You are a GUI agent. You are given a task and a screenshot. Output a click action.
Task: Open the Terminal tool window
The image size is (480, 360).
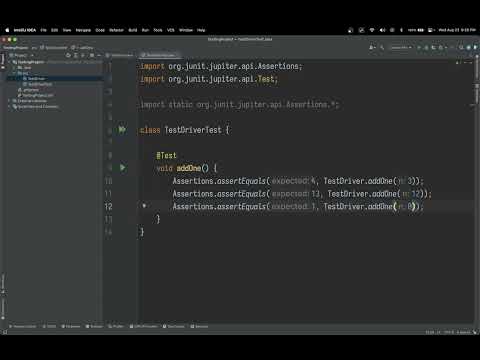point(95,326)
